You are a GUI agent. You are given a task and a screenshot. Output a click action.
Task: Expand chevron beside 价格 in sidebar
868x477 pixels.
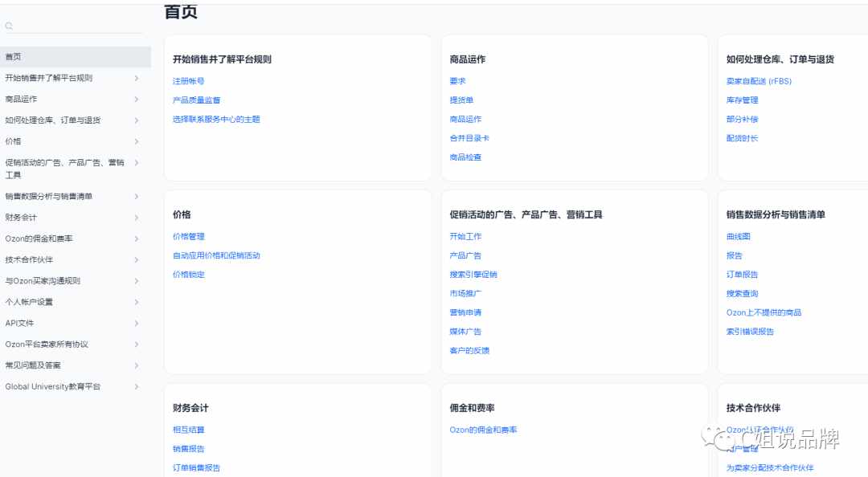(x=136, y=141)
